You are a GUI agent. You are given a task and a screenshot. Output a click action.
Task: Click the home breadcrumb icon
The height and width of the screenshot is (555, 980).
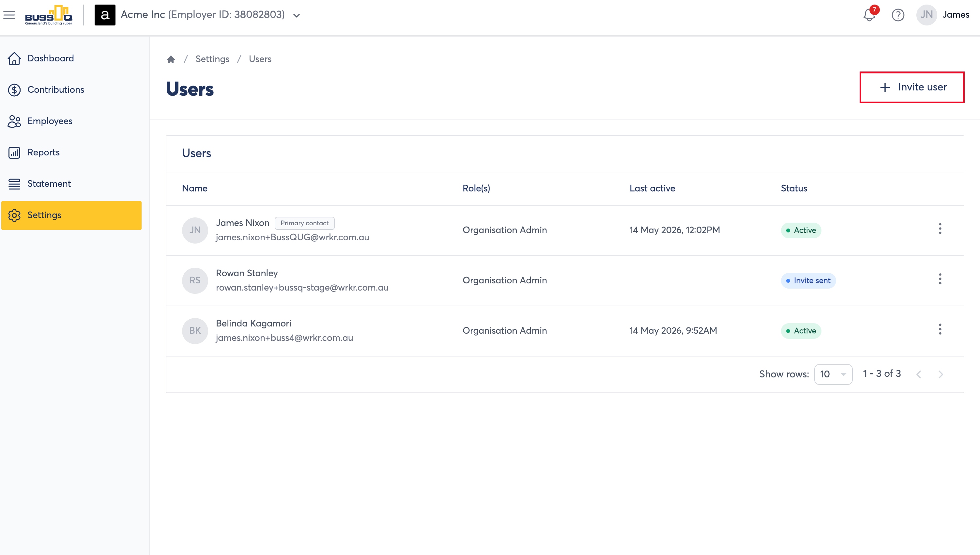point(171,59)
